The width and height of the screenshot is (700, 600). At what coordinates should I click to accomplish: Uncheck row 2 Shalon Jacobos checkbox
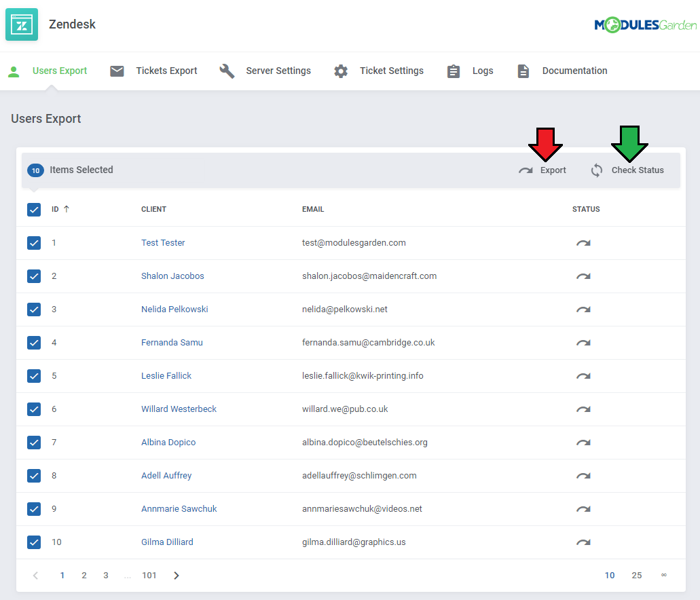pos(34,276)
